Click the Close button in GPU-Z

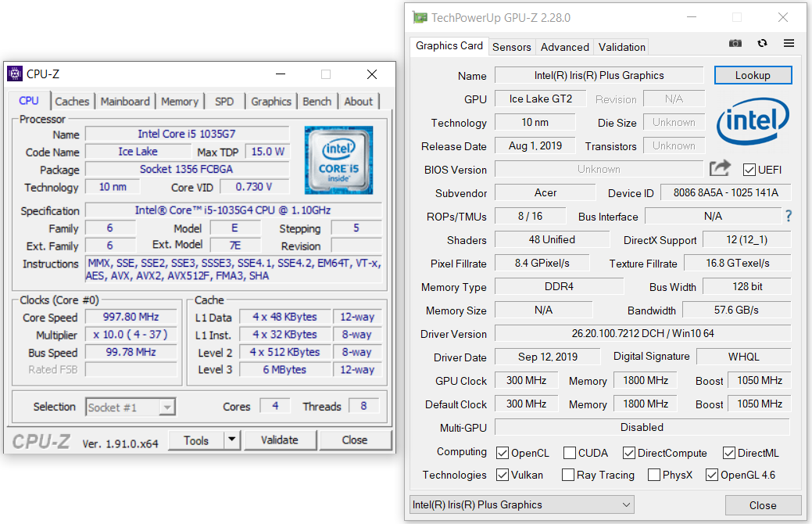coord(763,505)
